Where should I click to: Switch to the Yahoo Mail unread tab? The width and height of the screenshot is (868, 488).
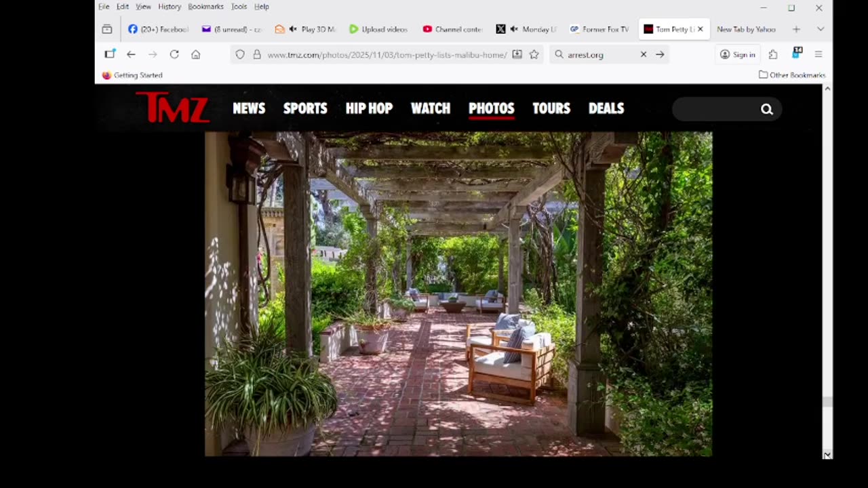231,29
